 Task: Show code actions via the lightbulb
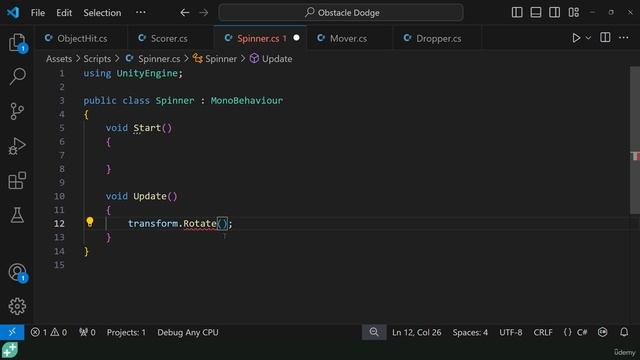pyautogui.click(x=90, y=222)
